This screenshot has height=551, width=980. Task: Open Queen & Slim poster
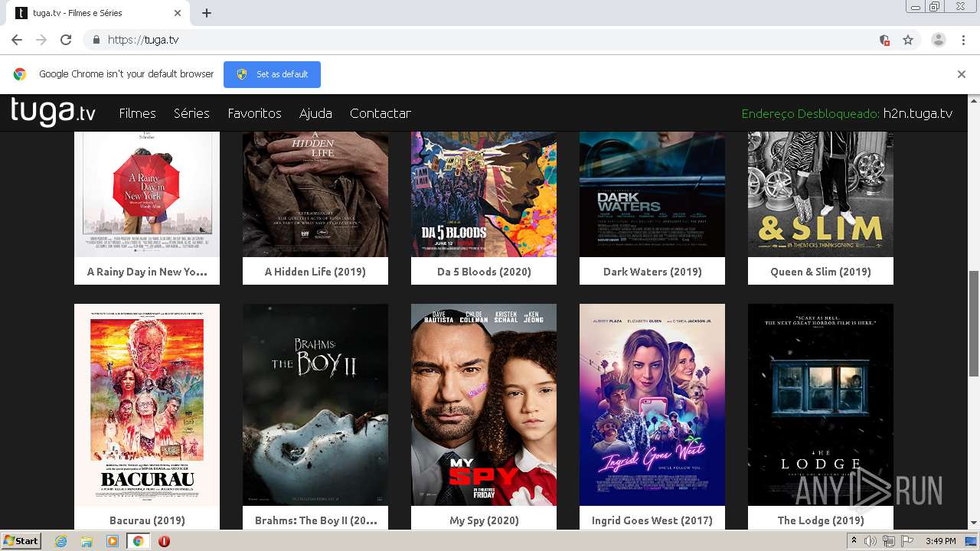coord(821,194)
